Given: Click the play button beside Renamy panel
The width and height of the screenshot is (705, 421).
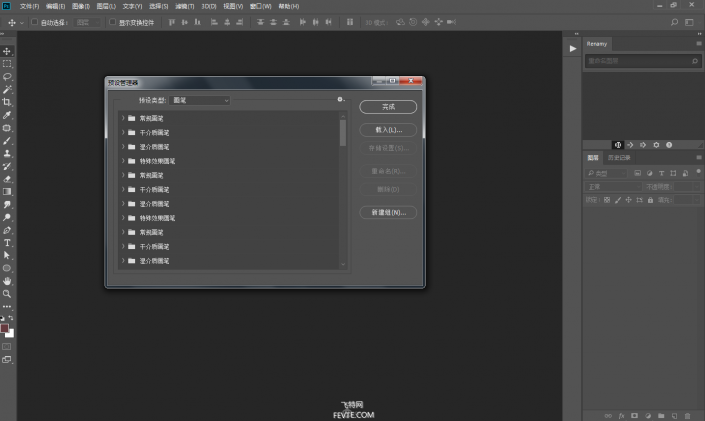Looking at the screenshot, I should click(572, 49).
